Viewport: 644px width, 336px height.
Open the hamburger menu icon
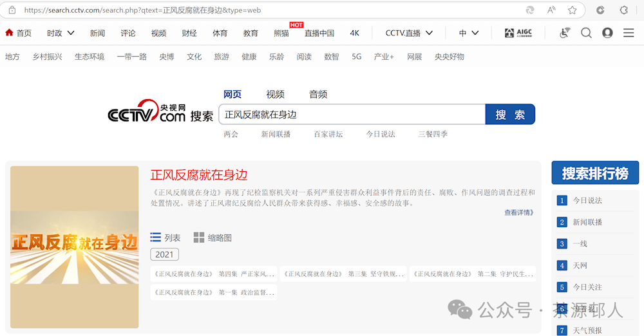coord(629,33)
